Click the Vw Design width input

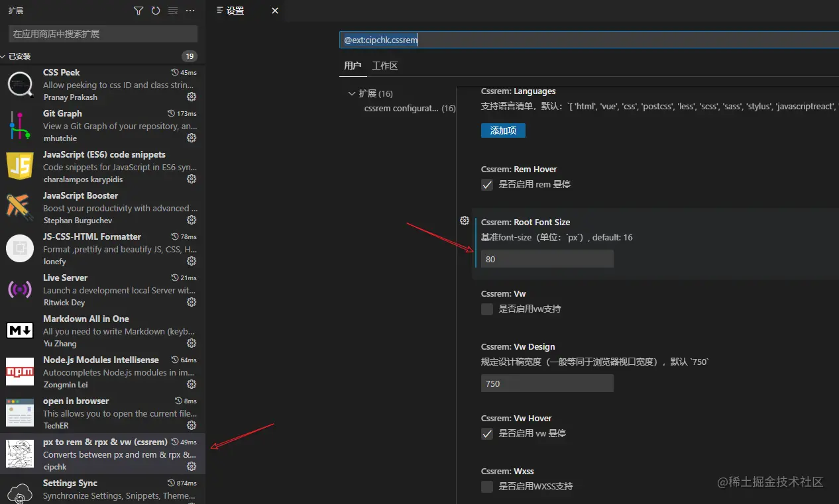point(547,383)
